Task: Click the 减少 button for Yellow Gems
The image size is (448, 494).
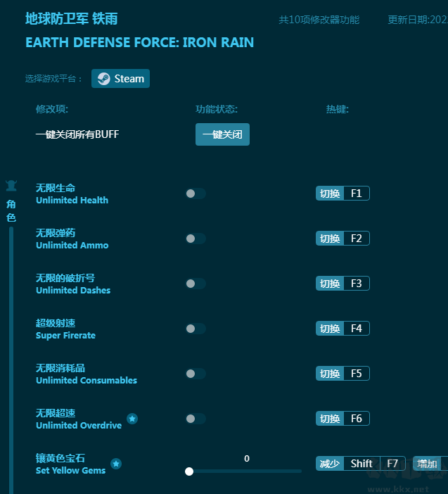Action: pos(330,464)
